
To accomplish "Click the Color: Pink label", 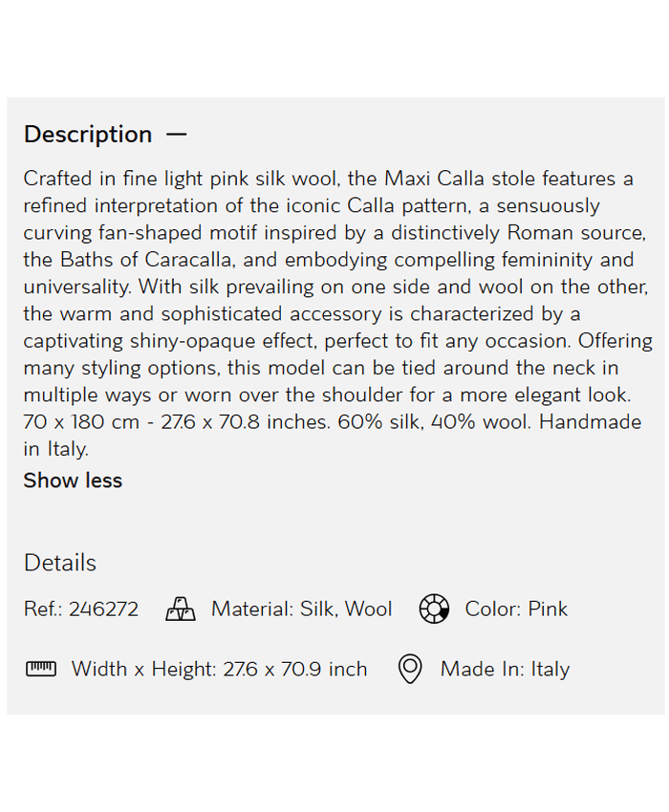I will click(x=516, y=609).
